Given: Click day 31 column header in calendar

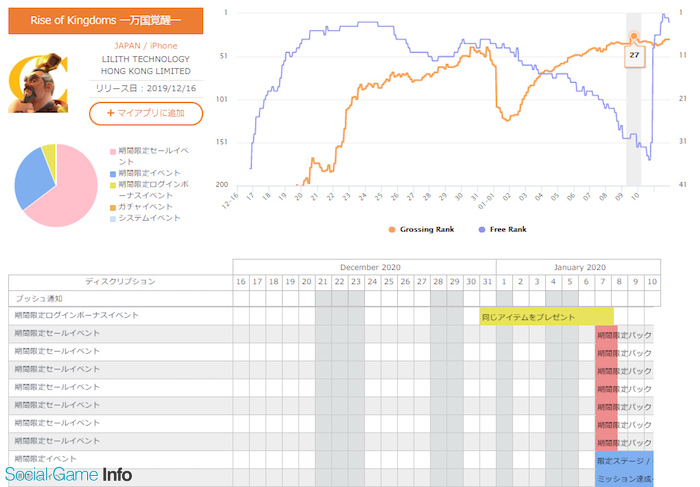Looking at the screenshot, I should point(488,282).
